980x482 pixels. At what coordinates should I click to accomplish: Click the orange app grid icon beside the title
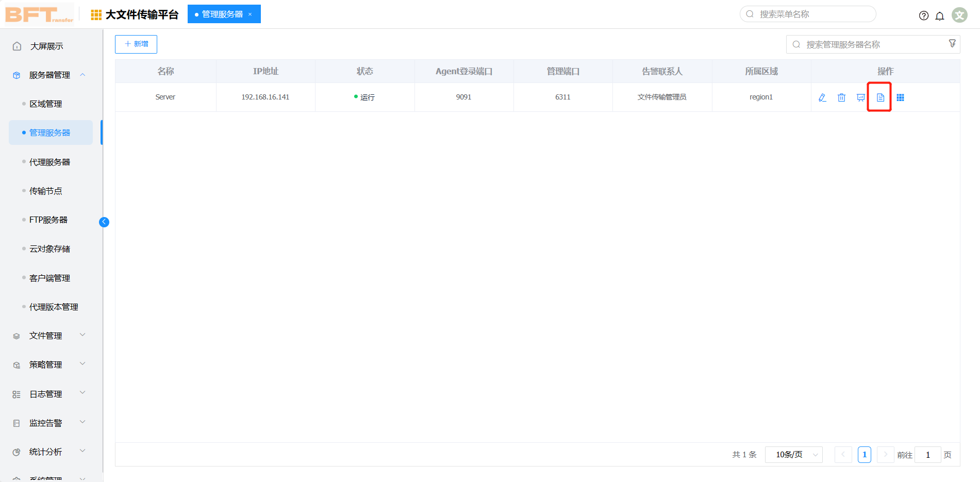pos(96,15)
